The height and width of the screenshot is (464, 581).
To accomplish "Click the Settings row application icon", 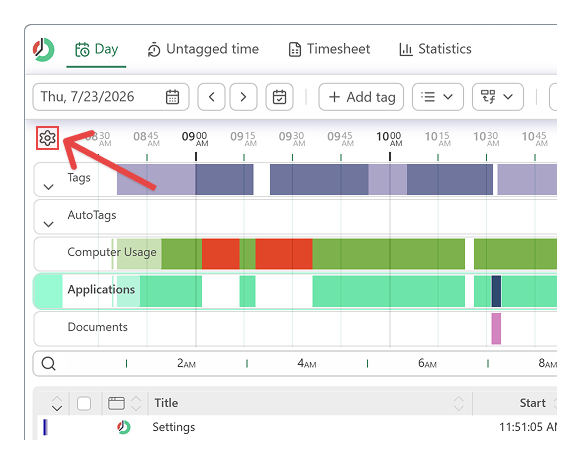I will click(x=124, y=427).
